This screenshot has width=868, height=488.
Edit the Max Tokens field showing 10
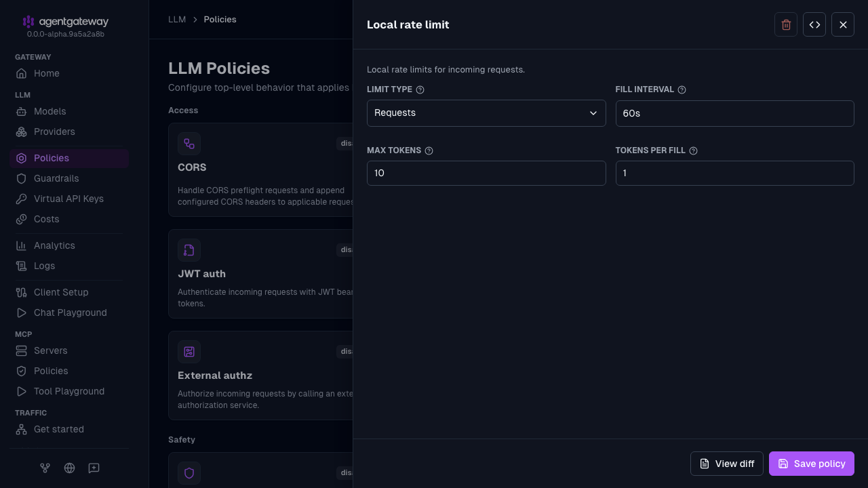point(486,173)
